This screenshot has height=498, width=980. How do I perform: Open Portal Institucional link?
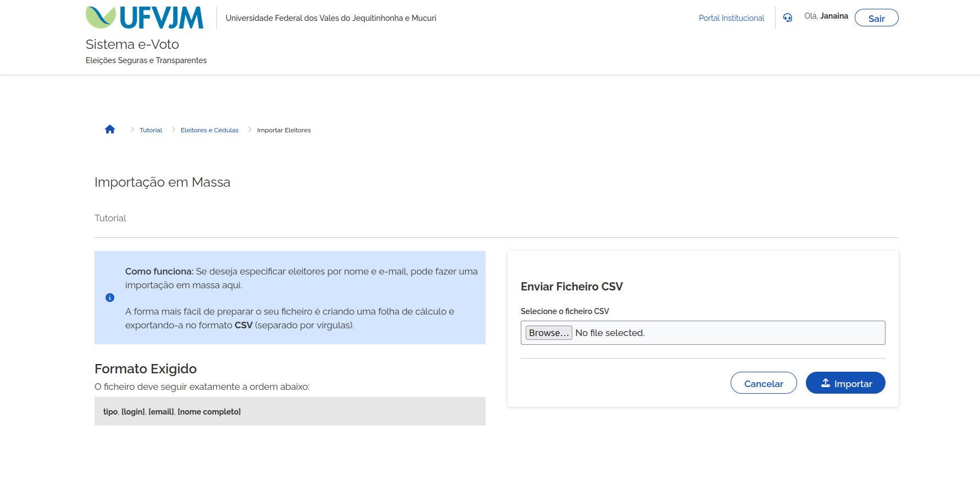(731, 18)
